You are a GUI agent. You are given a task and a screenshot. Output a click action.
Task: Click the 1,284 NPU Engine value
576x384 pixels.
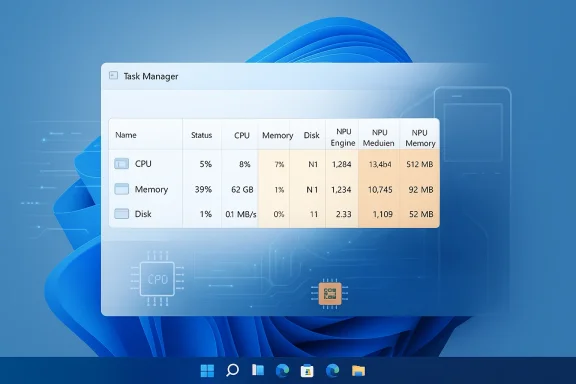[342, 164]
